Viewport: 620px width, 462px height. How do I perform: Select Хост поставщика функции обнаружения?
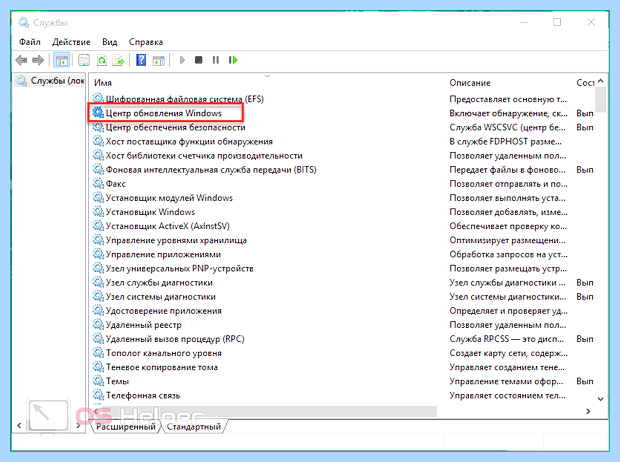click(x=189, y=141)
